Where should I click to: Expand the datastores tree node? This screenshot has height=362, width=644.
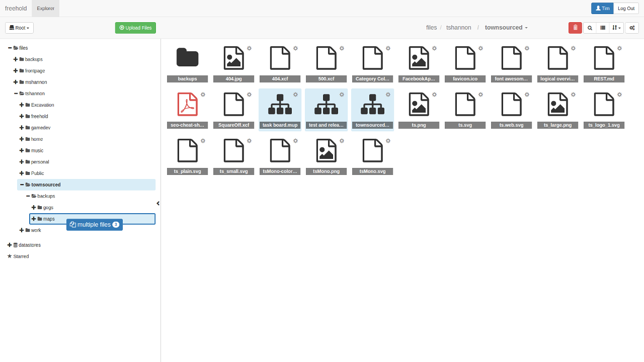(10, 245)
